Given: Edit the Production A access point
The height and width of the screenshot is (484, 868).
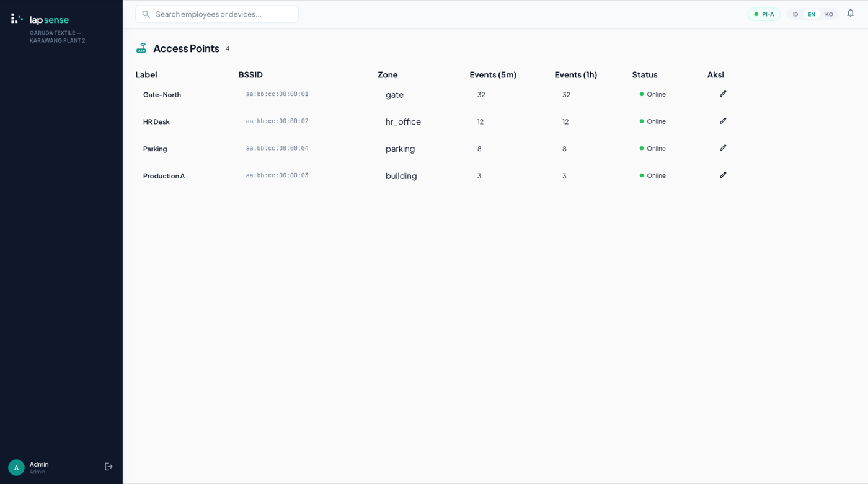Looking at the screenshot, I should [723, 175].
